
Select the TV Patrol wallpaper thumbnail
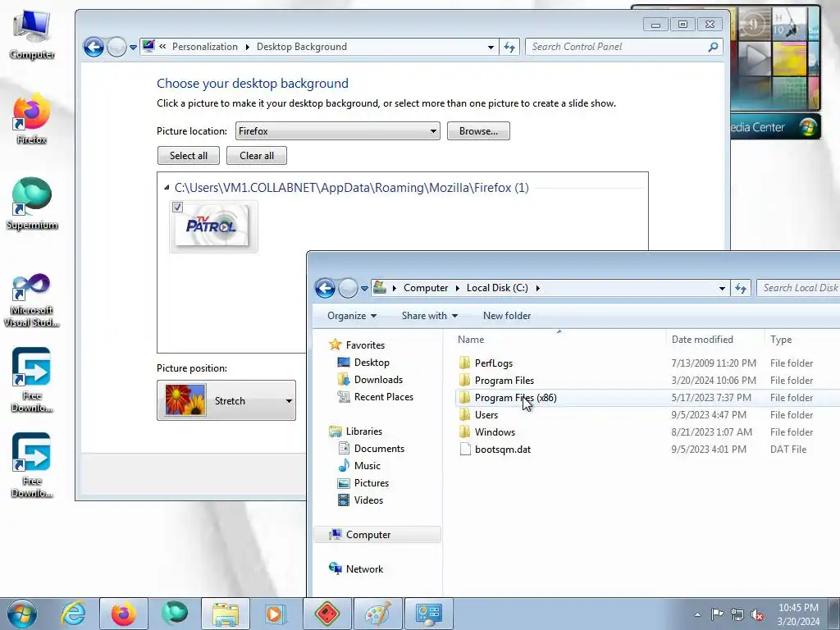[213, 226]
